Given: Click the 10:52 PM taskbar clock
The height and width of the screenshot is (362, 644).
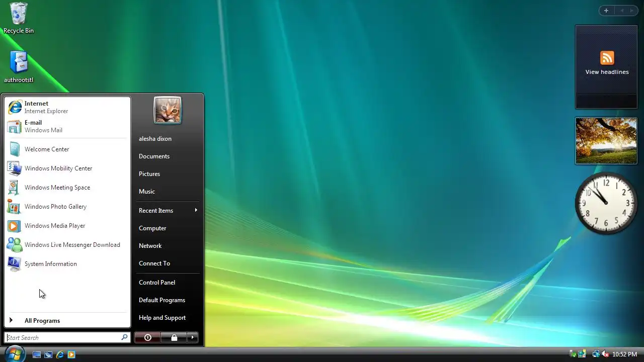Looking at the screenshot, I should (x=624, y=354).
